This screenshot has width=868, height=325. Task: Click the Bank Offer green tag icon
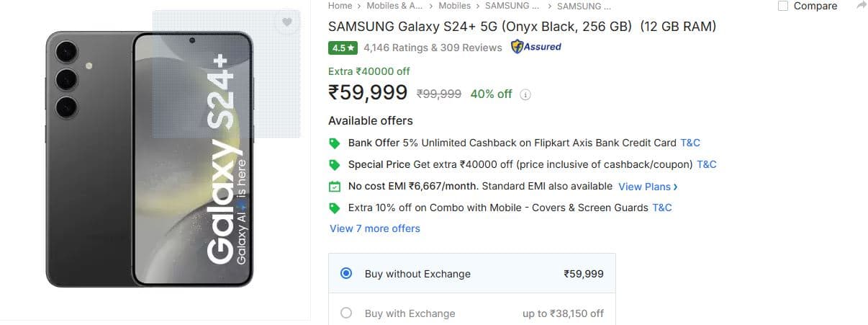tap(334, 143)
